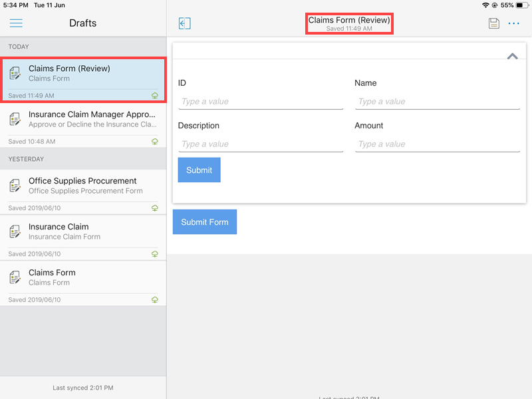Click cloud sync icon on bottom Claims Form draft
The height and width of the screenshot is (399, 532).
(x=155, y=300)
